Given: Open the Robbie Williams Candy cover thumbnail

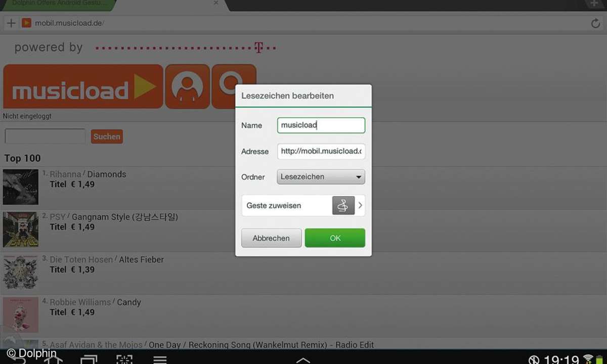Looking at the screenshot, I should click(x=20, y=315).
